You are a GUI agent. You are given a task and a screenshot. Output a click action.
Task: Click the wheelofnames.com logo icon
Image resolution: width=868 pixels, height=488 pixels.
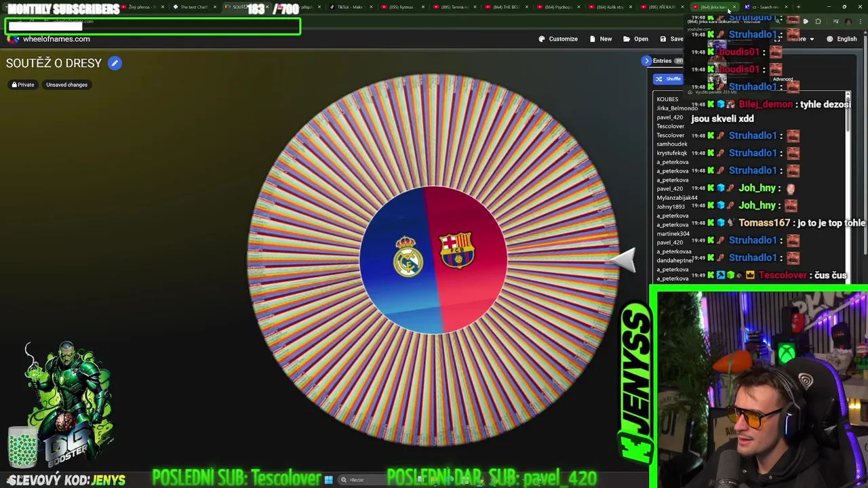13,39
